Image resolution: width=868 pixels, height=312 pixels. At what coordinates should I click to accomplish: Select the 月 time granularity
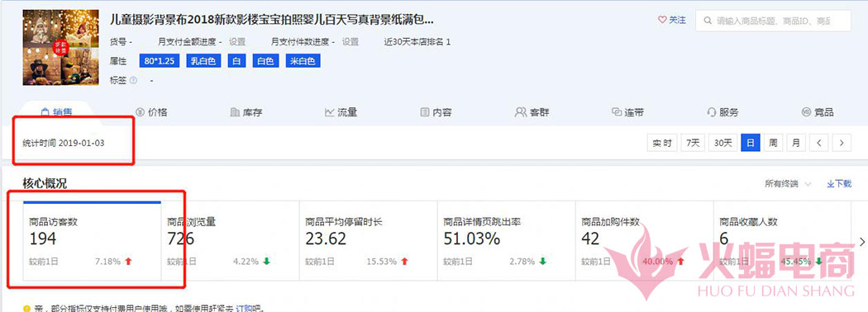[796, 143]
